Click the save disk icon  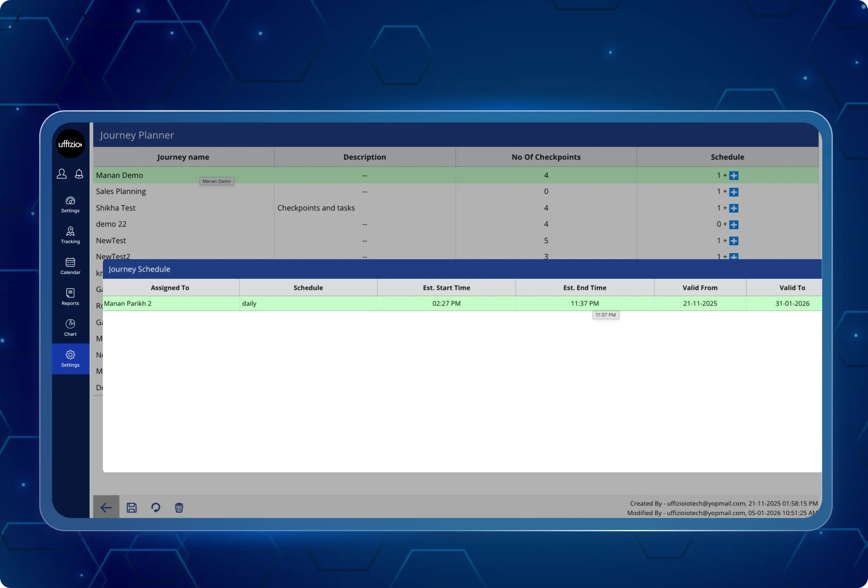pyautogui.click(x=132, y=508)
